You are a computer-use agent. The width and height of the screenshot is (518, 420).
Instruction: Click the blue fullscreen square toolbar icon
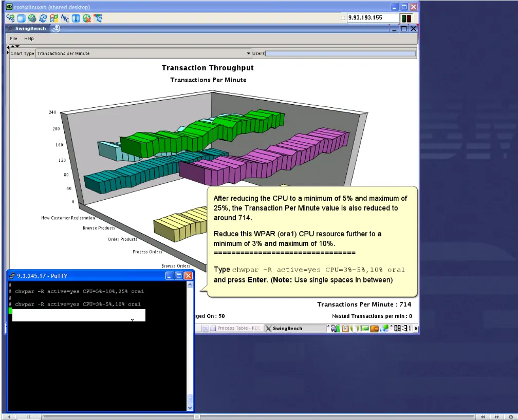21,18
